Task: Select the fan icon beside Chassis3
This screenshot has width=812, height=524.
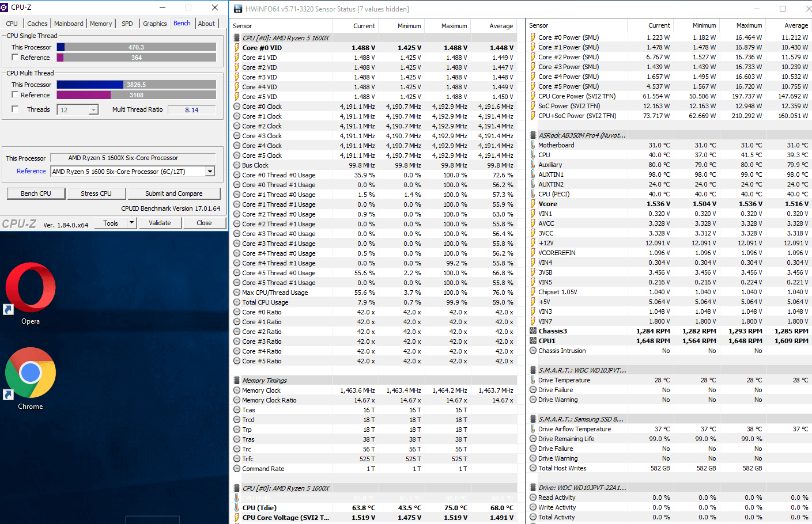Action: pos(533,331)
